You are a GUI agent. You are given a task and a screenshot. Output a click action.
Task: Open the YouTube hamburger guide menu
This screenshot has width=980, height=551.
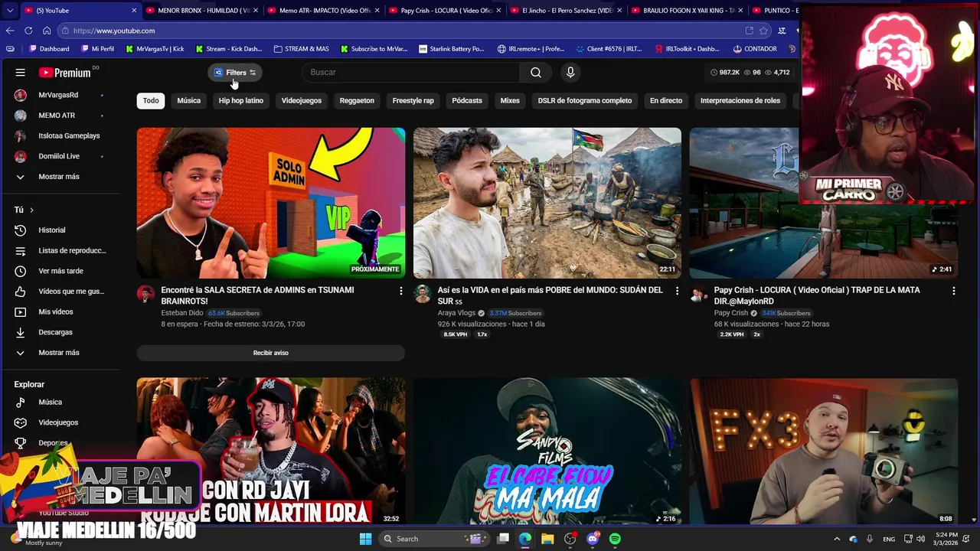pos(21,72)
